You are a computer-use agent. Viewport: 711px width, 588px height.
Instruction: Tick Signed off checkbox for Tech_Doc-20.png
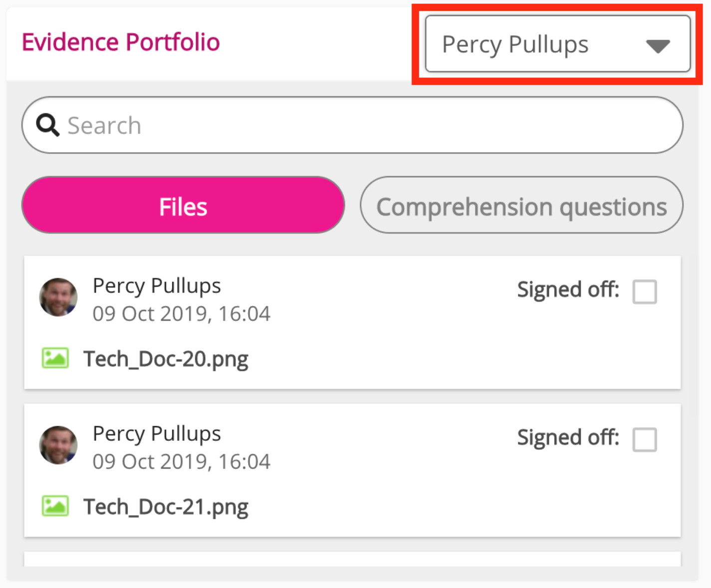pyautogui.click(x=645, y=292)
